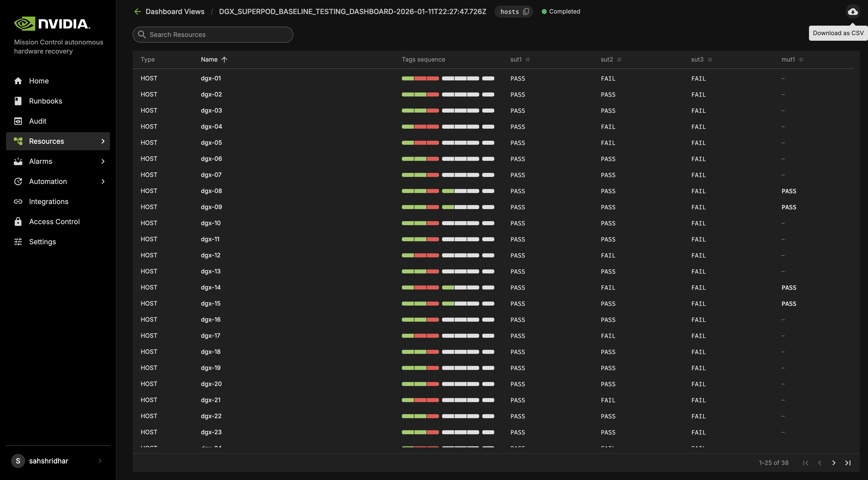Open the Alarms menu item
Image resolution: width=868 pixels, height=480 pixels.
click(x=58, y=161)
